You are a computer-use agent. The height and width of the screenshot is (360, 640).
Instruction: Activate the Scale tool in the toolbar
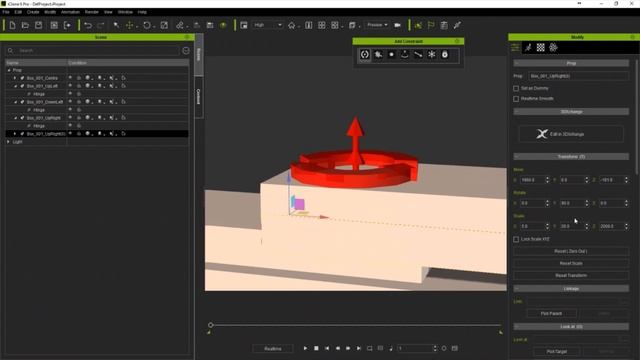[x=164, y=25]
